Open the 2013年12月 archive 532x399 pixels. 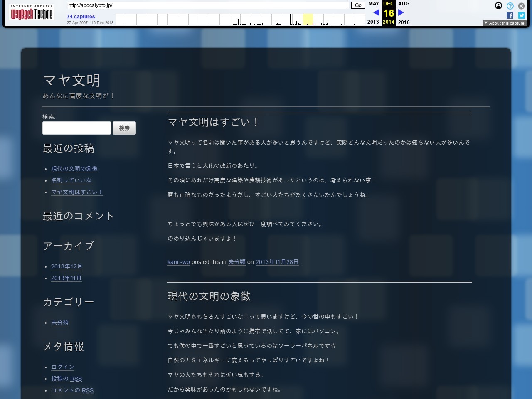pyautogui.click(x=66, y=266)
